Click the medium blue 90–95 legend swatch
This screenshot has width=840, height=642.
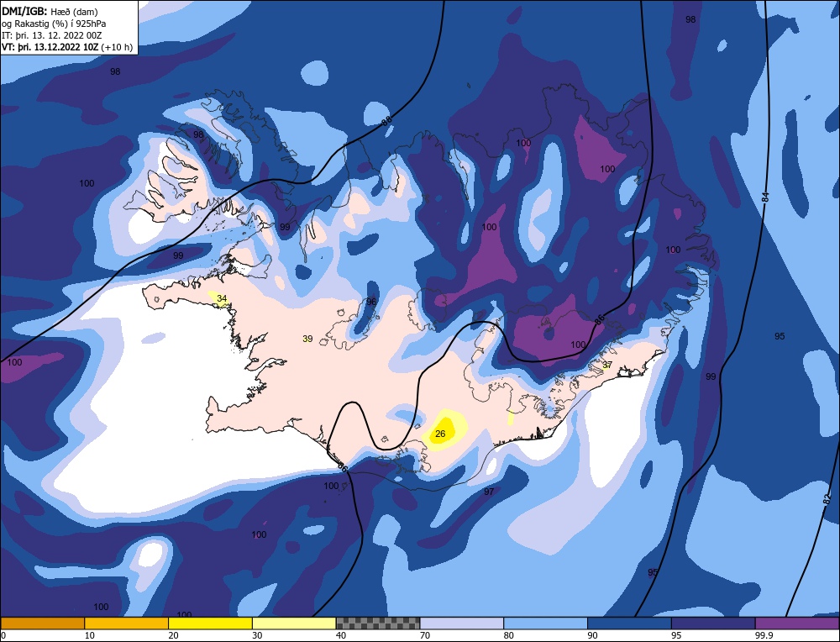[629, 623]
